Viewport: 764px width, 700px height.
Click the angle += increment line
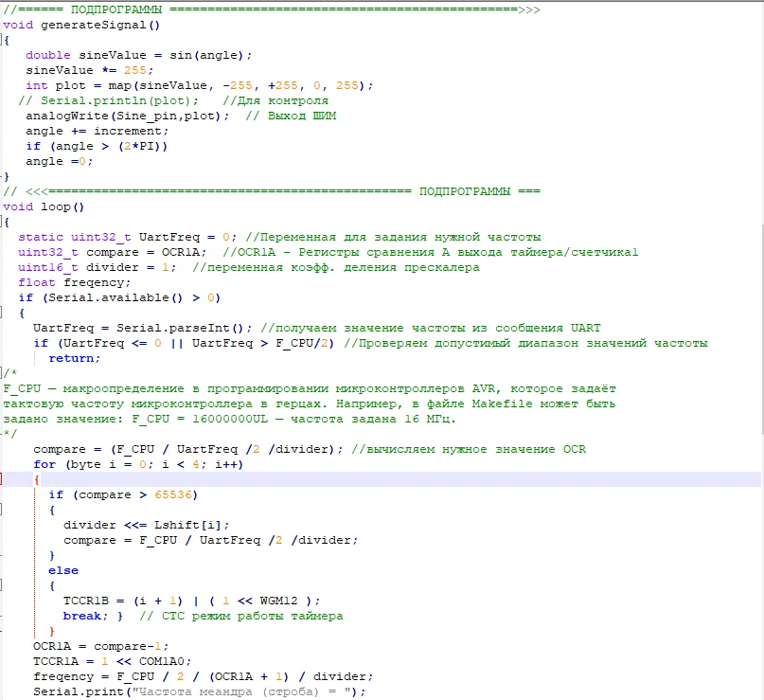pos(85,131)
